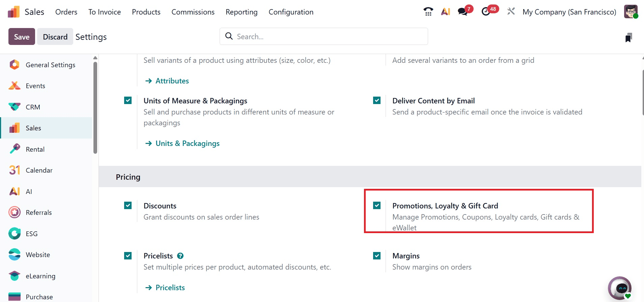Open the company switcher My Company (San Francisco)
The width and height of the screenshot is (644, 302).
[x=569, y=12]
